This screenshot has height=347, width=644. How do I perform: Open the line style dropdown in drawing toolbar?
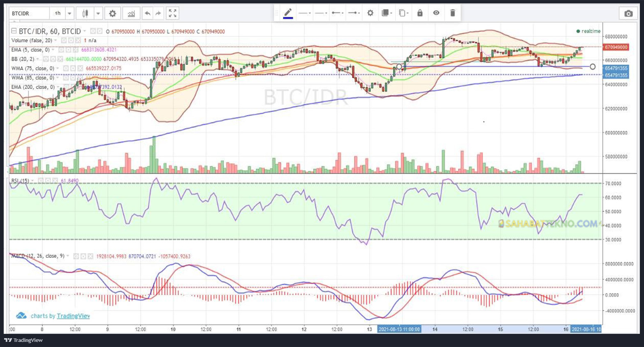point(304,13)
